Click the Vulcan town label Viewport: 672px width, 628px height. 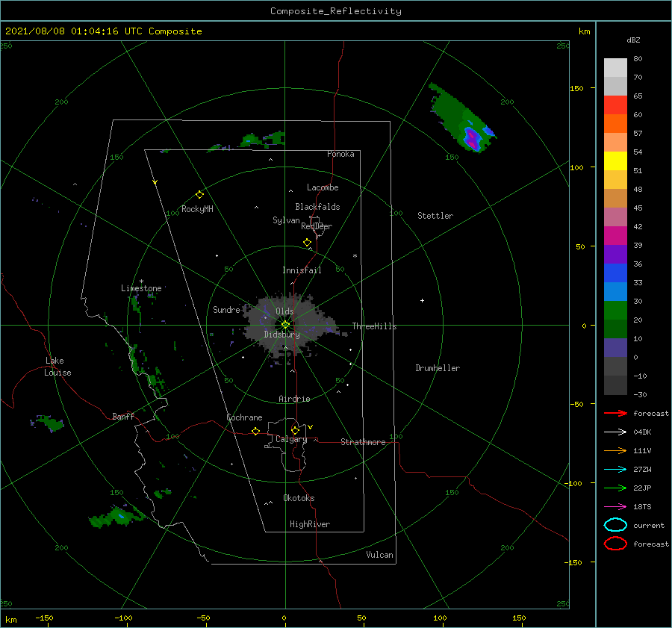(380, 555)
